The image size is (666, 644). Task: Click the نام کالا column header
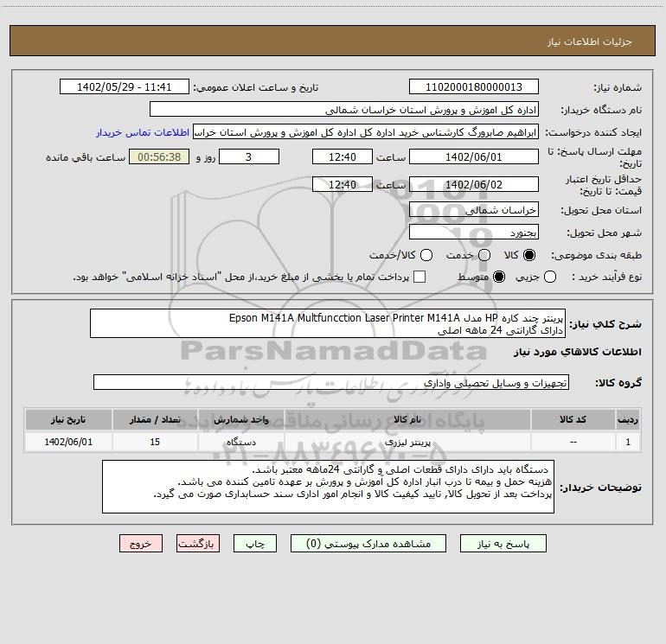(x=407, y=419)
